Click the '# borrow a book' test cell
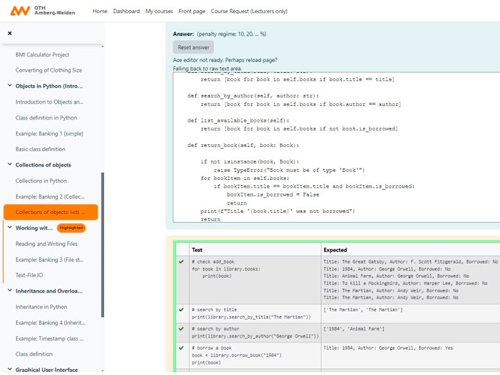This screenshot has width=500, height=375. 255,355
